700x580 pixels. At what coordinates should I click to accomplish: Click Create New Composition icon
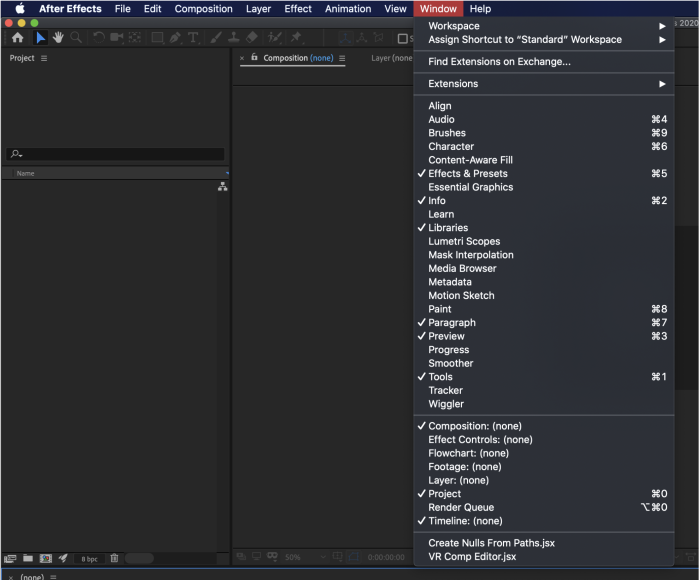coord(46,559)
